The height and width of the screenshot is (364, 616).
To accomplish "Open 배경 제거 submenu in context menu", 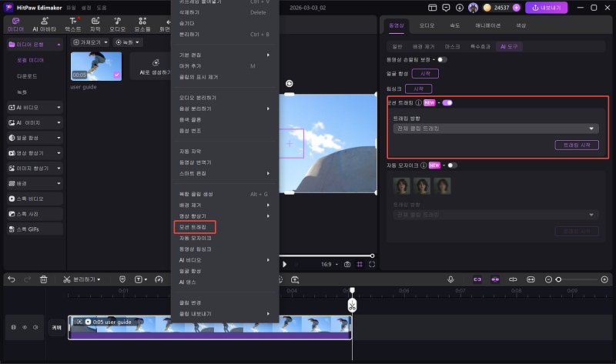I will (x=225, y=205).
